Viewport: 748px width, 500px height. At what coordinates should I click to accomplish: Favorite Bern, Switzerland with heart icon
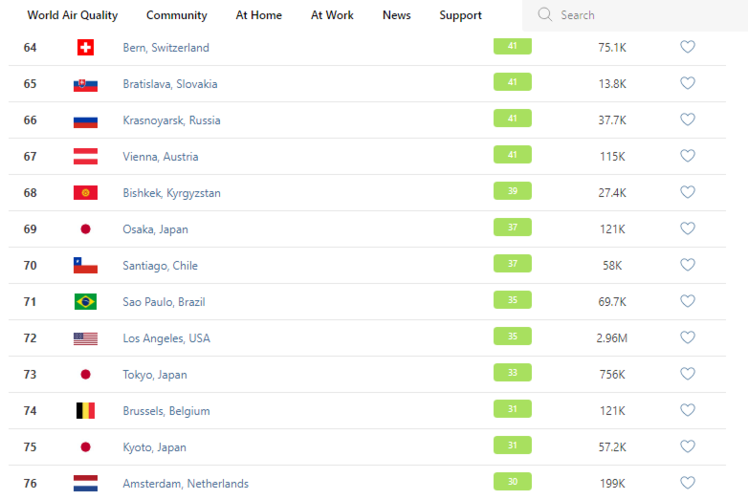click(687, 47)
